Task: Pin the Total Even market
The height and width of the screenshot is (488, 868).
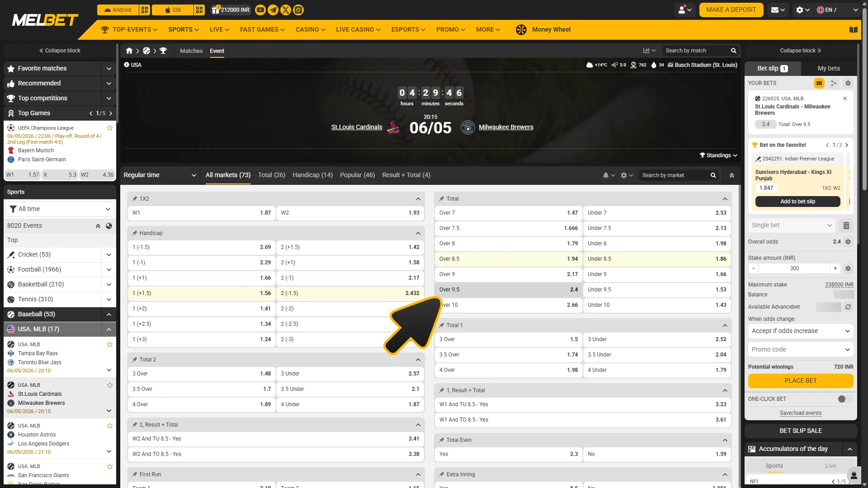Action: pyautogui.click(x=442, y=440)
